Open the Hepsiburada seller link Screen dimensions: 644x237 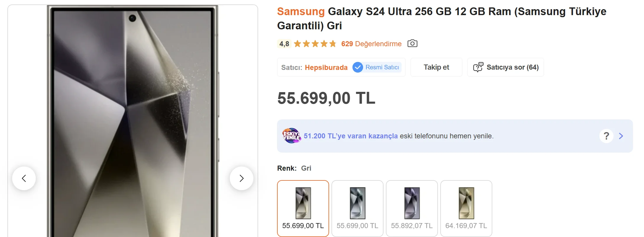pyautogui.click(x=326, y=68)
